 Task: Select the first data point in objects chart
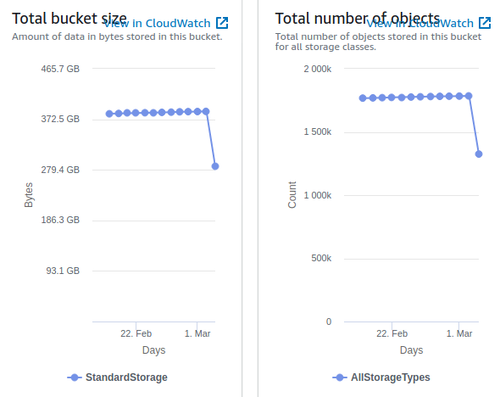click(x=363, y=98)
